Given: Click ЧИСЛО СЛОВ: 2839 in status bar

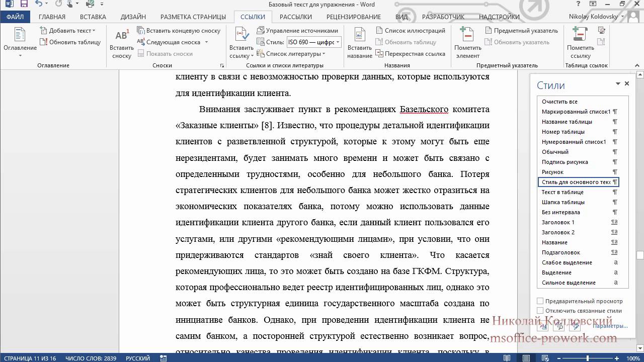Looking at the screenshot, I should click(91, 358).
